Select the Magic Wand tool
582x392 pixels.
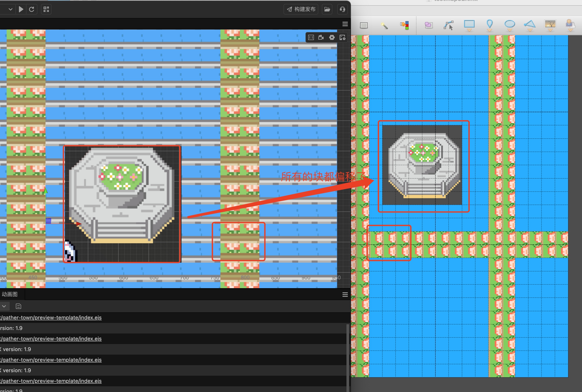384,26
